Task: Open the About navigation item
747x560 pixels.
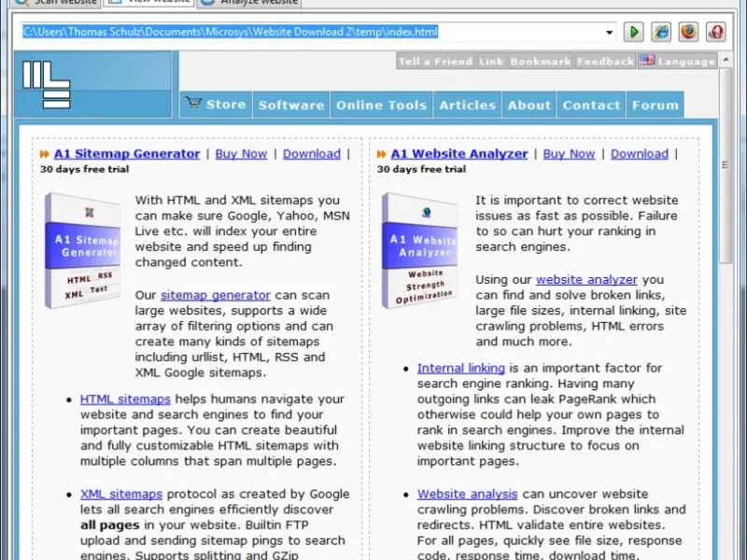Action: tap(529, 105)
